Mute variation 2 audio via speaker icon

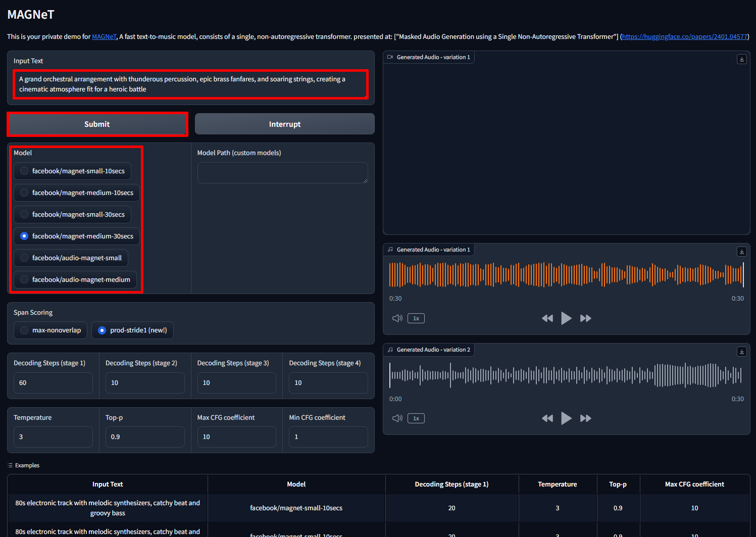tap(397, 418)
